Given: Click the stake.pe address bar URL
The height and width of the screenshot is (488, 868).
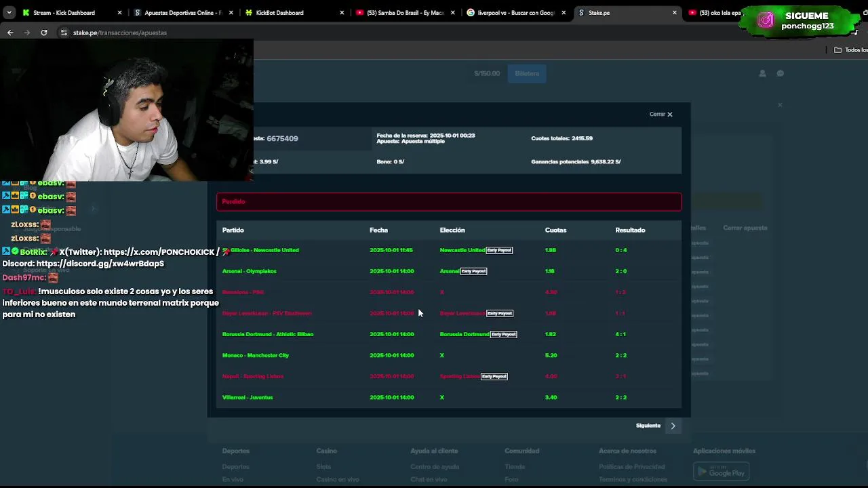Looking at the screenshot, I should coord(120,33).
